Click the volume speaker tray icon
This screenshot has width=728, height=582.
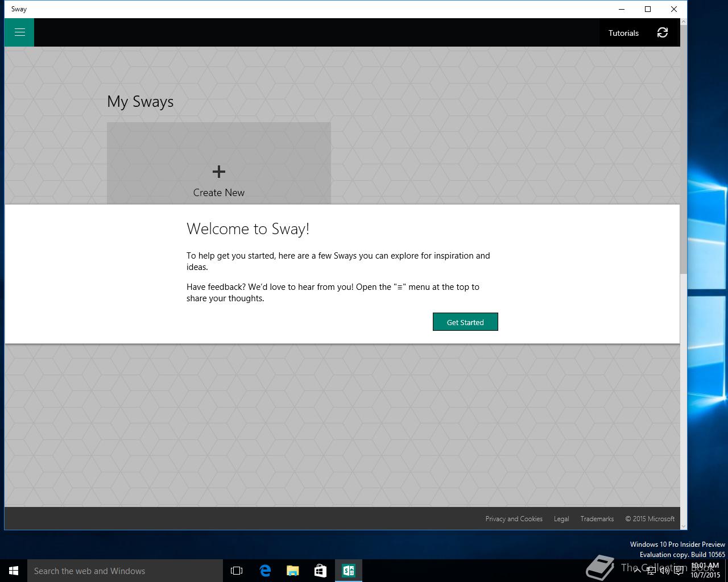pyautogui.click(x=664, y=571)
